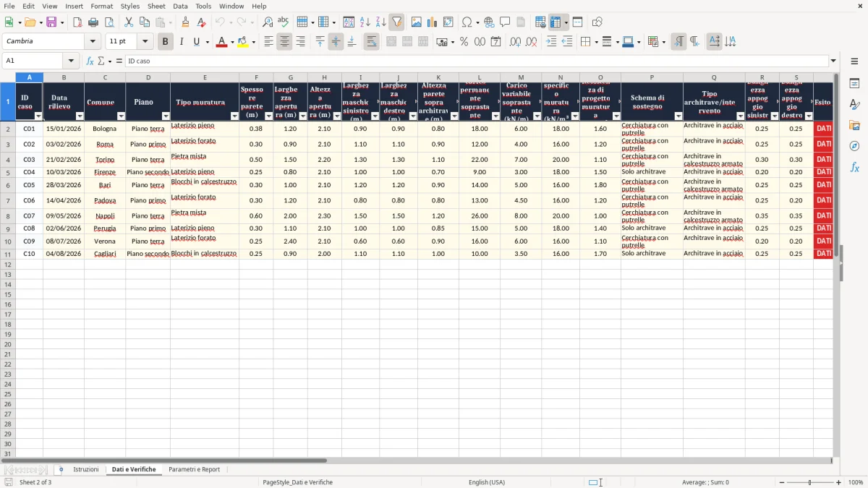Open the Schema di sostegno filter dropdown

coord(678,116)
